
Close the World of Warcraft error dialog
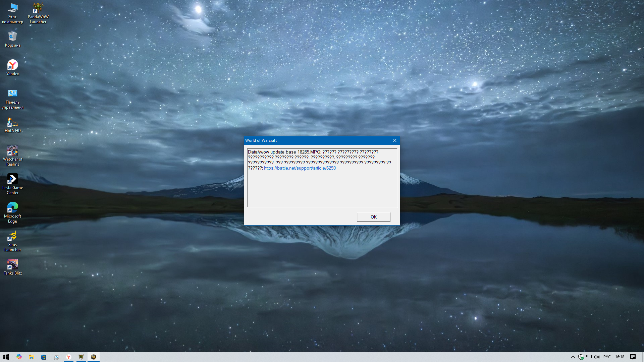395,140
